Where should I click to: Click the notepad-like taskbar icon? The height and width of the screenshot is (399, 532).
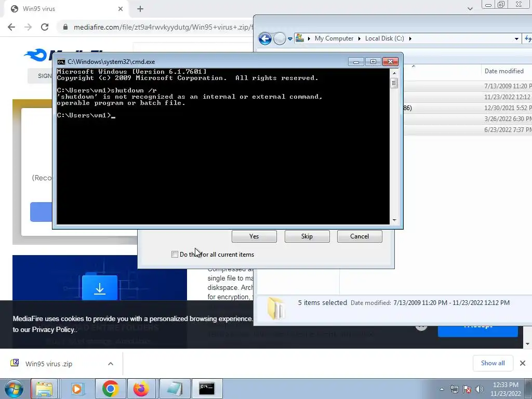[175, 389]
